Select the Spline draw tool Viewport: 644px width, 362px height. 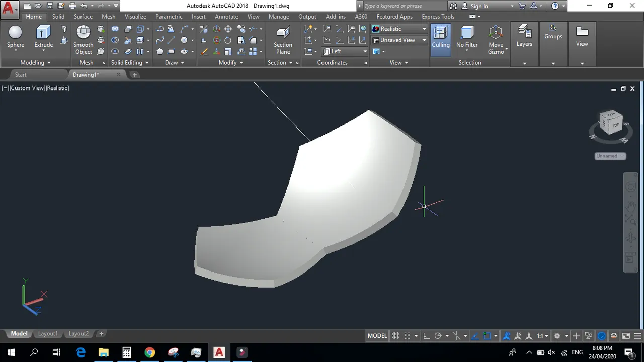[159, 40]
